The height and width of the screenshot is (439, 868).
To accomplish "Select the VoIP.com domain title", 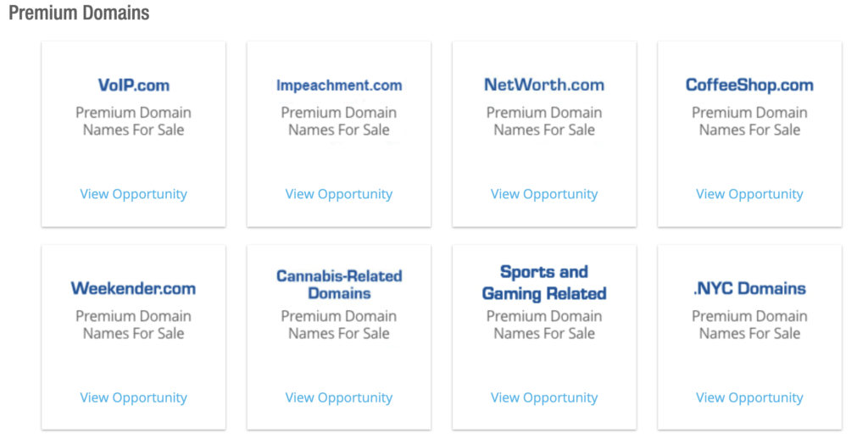I will click(x=133, y=86).
